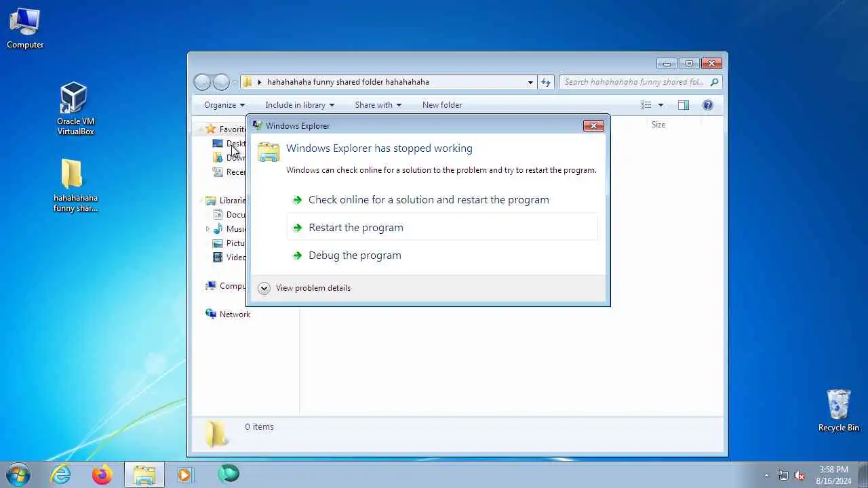
Task: Select the Desktop item under Favorites
Action: coord(229,144)
